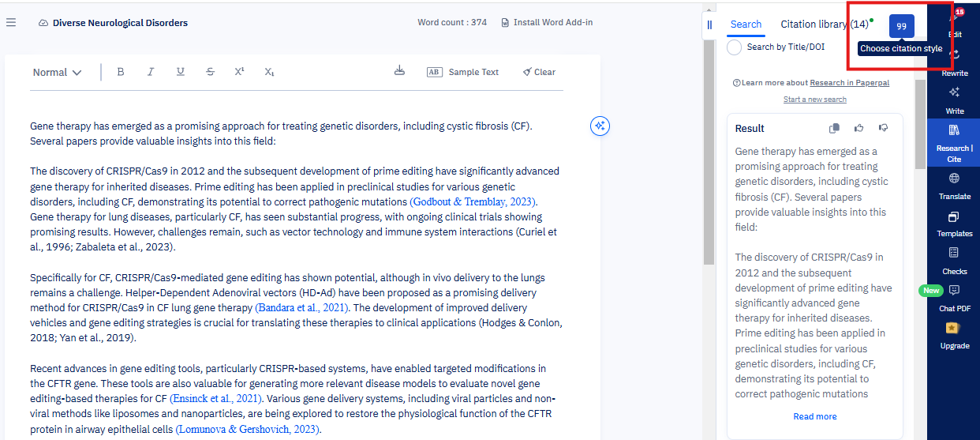This screenshot has width=980, height=440.
Task: Open the Edit tool in sidebar
Action: [955, 24]
